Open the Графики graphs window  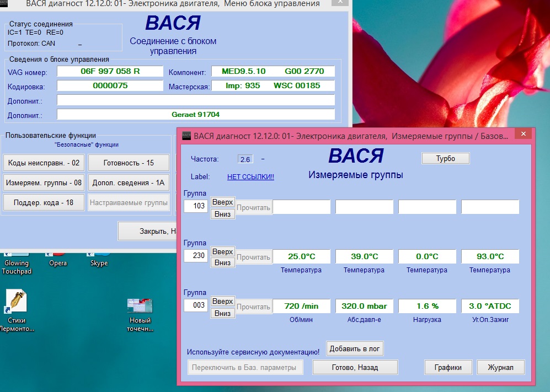coord(448,367)
